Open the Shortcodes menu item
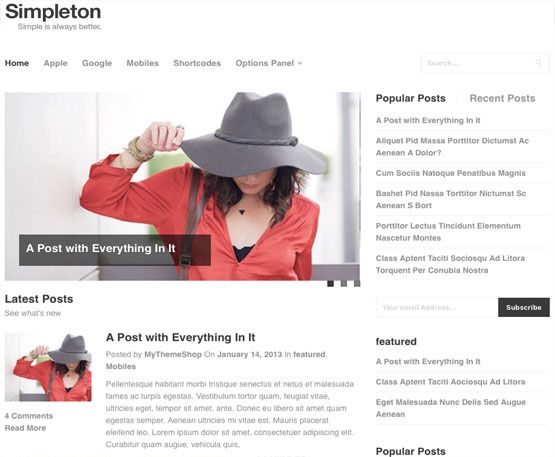The width and height of the screenshot is (555, 457). click(x=197, y=63)
